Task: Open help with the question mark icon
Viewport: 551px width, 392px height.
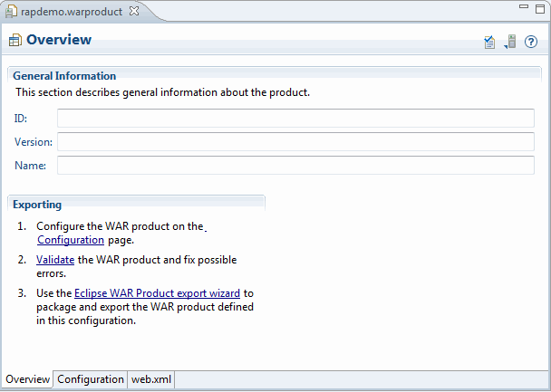Action: tap(531, 42)
